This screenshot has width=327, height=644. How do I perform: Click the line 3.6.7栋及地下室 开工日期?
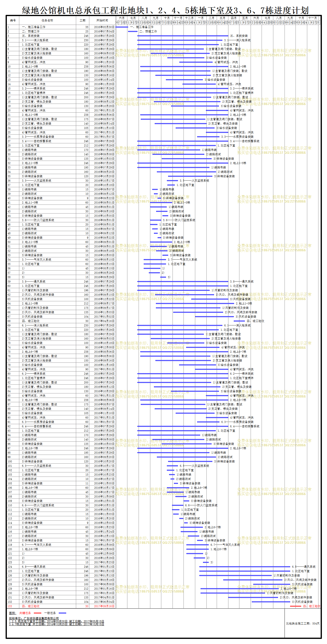pyautogui.click(x=57, y=624)
